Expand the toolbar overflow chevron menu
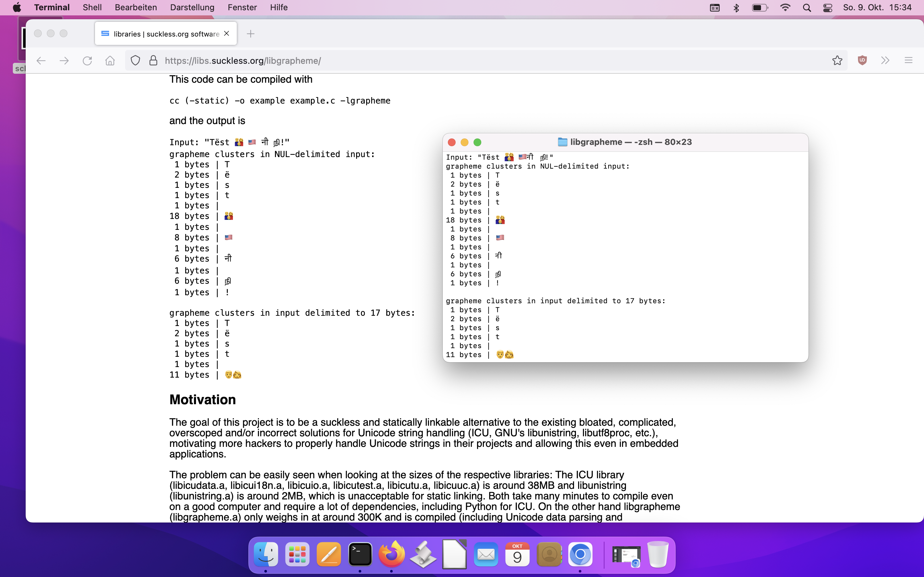Image resolution: width=924 pixels, height=577 pixels. pyautogui.click(x=885, y=61)
